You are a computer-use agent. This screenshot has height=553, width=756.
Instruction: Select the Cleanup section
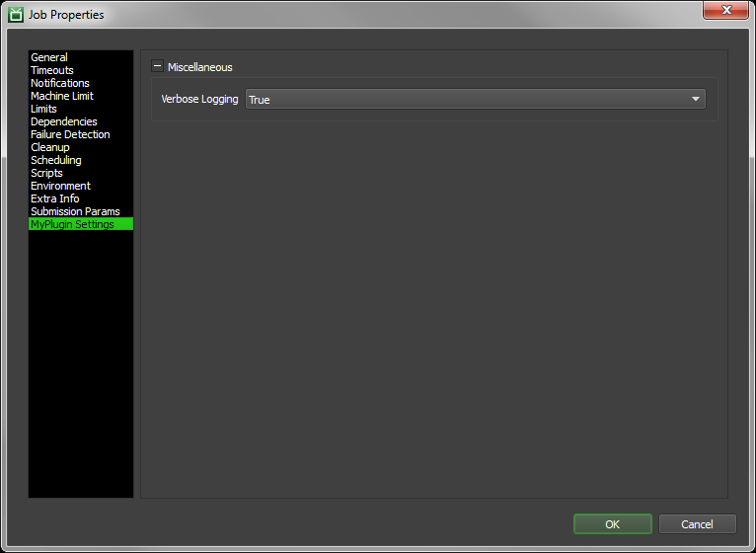(81, 147)
